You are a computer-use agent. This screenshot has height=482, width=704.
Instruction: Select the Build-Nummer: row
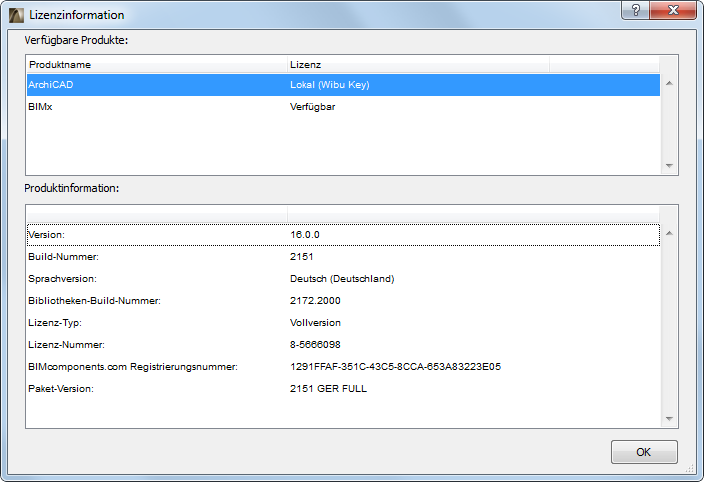pos(343,257)
